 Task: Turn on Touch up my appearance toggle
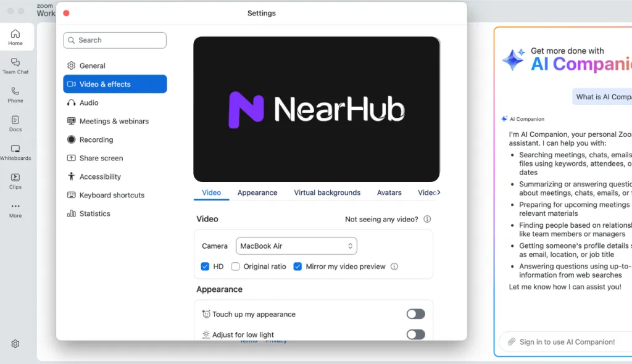(415, 314)
